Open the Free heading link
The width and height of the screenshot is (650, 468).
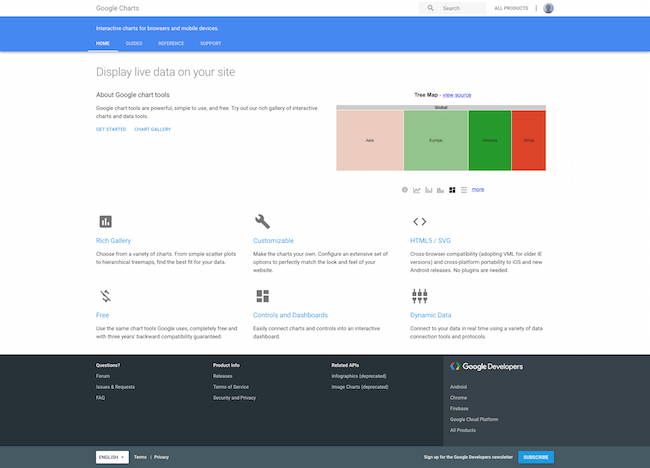(x=102, y=315)
